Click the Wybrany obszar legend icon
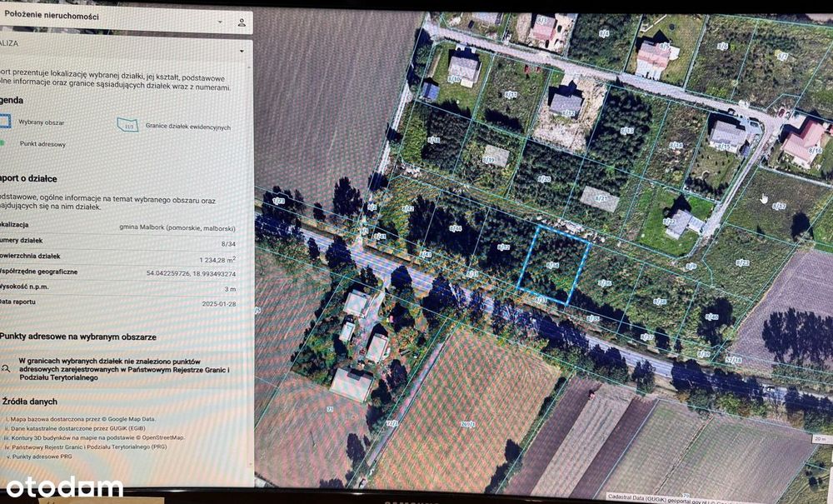The width and height of the screenshot is (833, 504). click(x=4, y=121)
